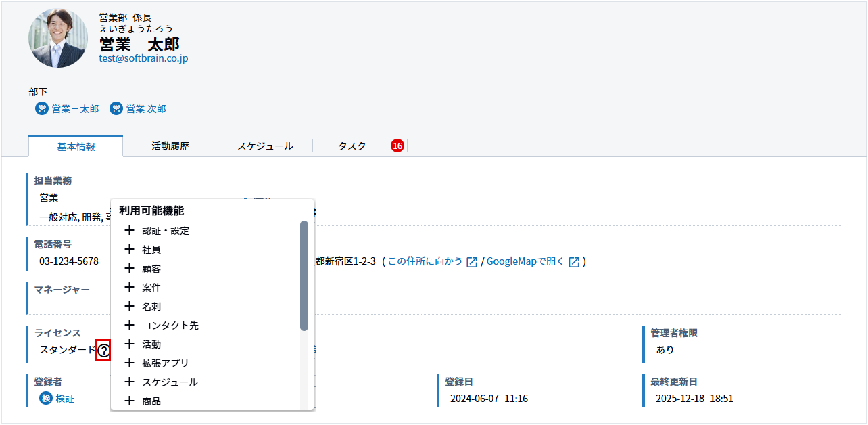Click the 利用可能機能 popup scrollbar
Screen dimensions: 868x425
click(x=304, y=276)
